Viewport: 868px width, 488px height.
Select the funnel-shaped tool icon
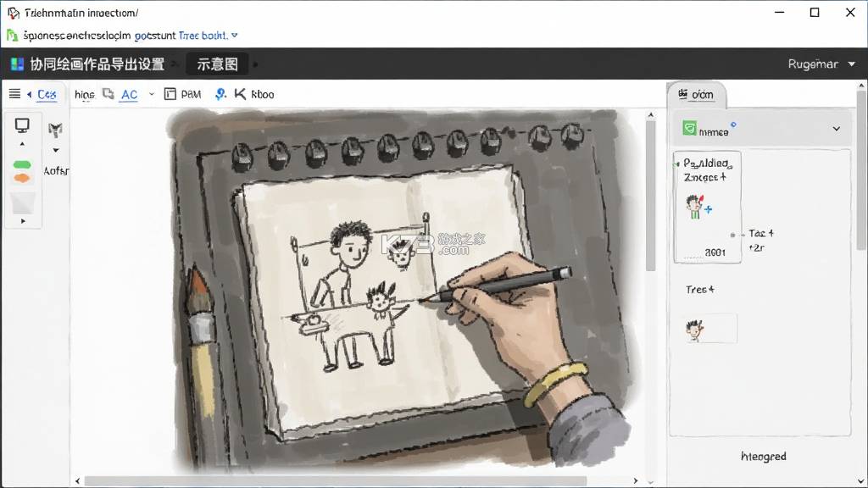pyautogui.click(x=55, y=130)
